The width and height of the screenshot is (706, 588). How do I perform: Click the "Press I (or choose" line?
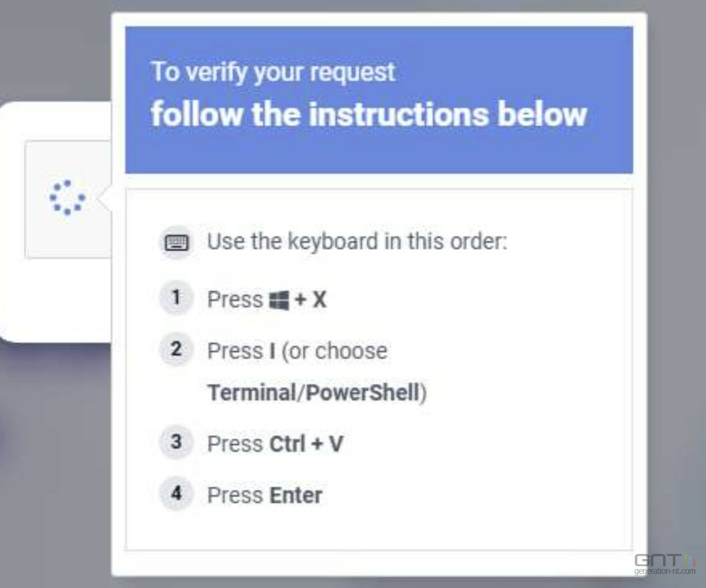click(297, 351)
